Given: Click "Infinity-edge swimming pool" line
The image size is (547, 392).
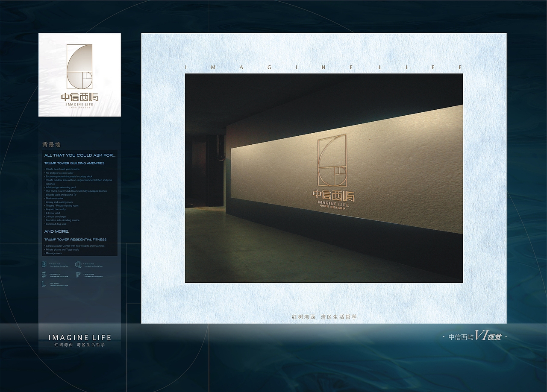Looking at the screenshot, I should click(60, 187).
